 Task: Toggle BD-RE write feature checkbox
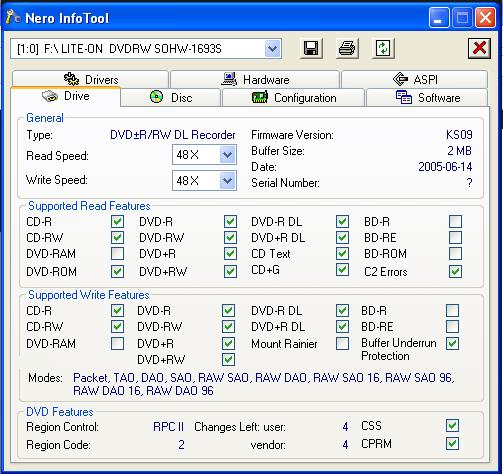(x=452, y=326)
